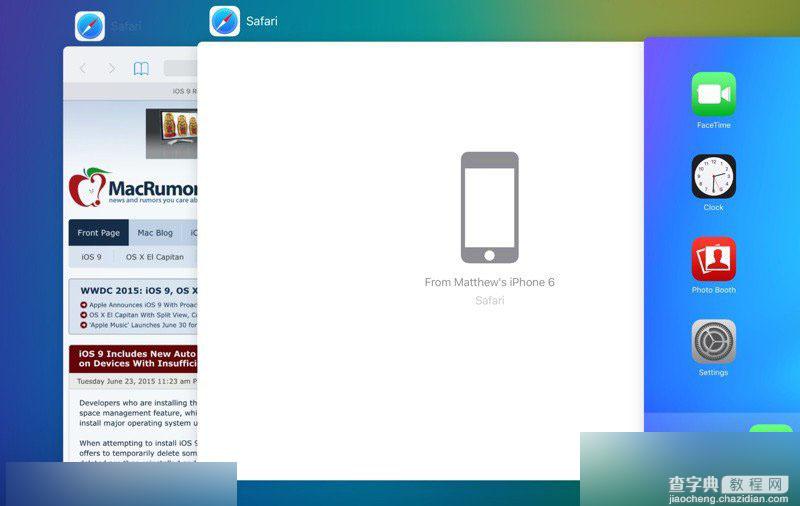Tap the Settings label text
This screenshot has height=506, width=800.
tap(713, 372)
